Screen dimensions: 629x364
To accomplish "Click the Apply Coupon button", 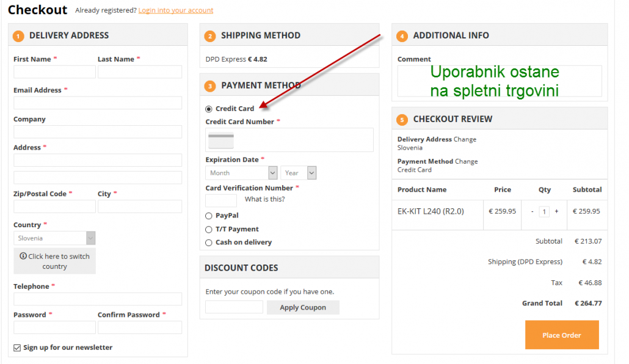I will [x=303, y=307].
